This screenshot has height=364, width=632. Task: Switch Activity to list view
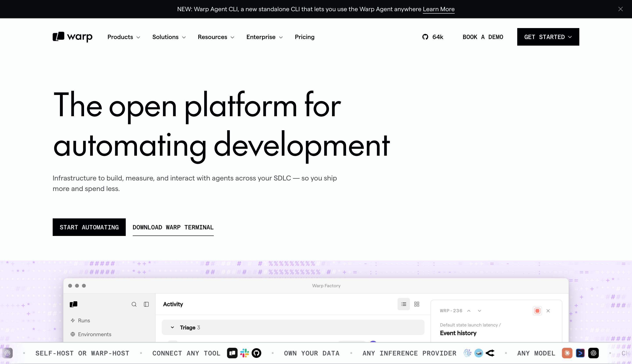coord(404,304)
